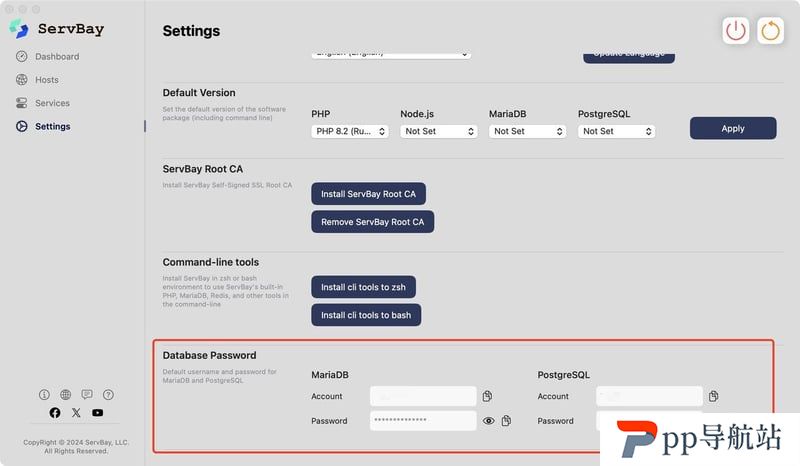Click Remove ServBay Root CA button
This screenshot has width=800, height=466.
[x=372, y=222]
